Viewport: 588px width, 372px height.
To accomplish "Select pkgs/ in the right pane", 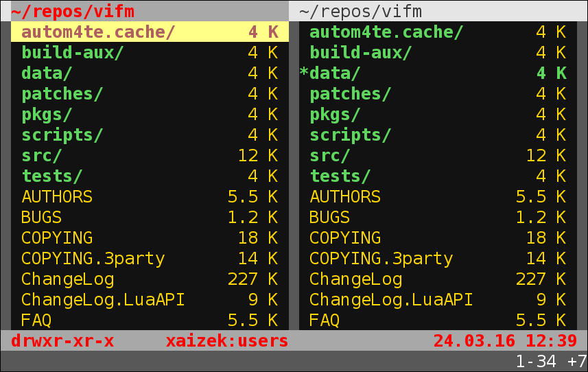I will tap(438, 114).
